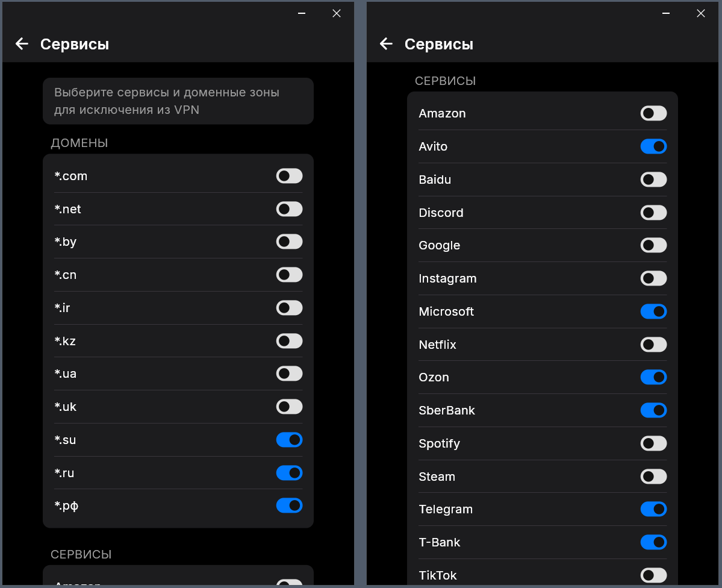Click the Spotify row label
Viewport: 722px width, 588px height.
tap(439, 443)
